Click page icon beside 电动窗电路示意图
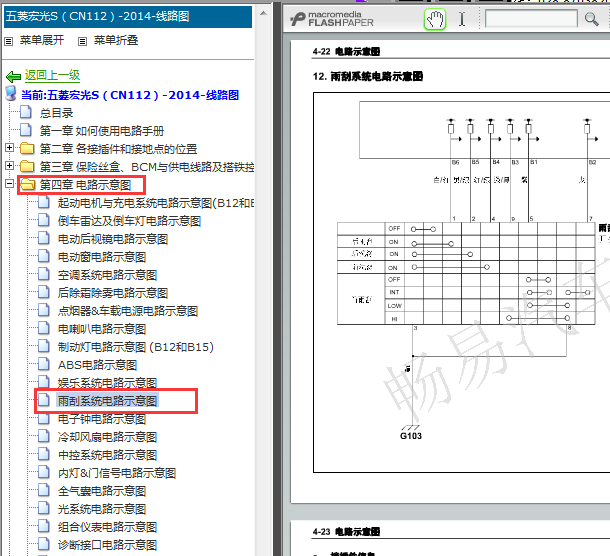The image size is (610, 556). click(x=44, y=256)
